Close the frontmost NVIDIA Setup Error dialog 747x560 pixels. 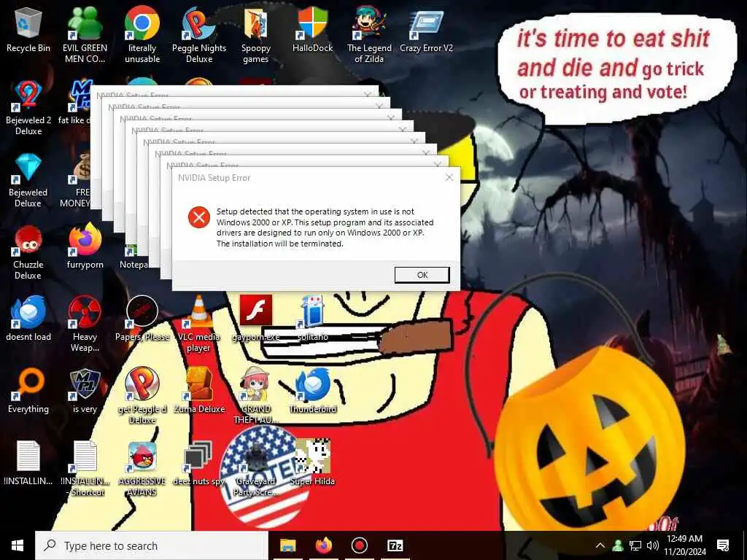tap(449, 178)
